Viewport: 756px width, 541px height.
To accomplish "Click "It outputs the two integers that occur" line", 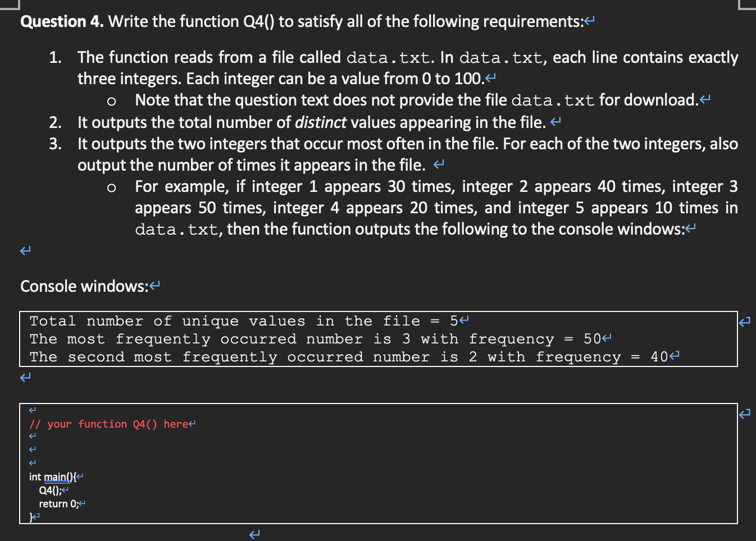I will [x=408, y=144].
